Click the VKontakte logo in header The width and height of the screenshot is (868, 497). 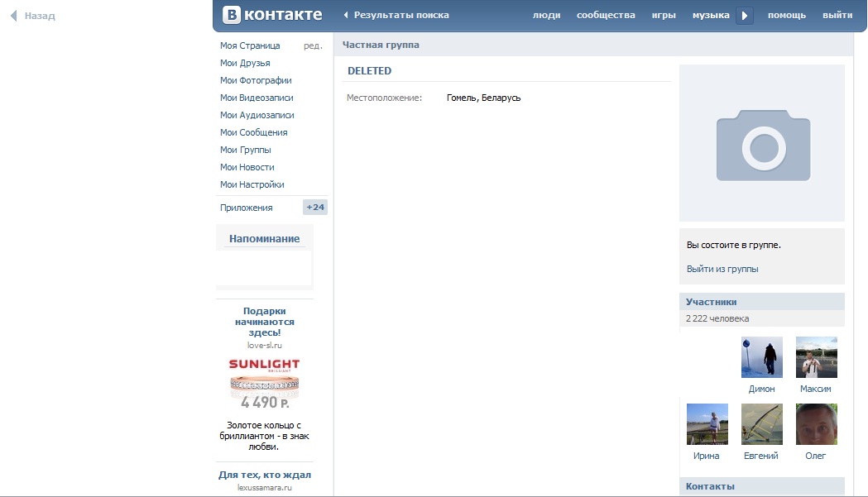click(272, 15)
